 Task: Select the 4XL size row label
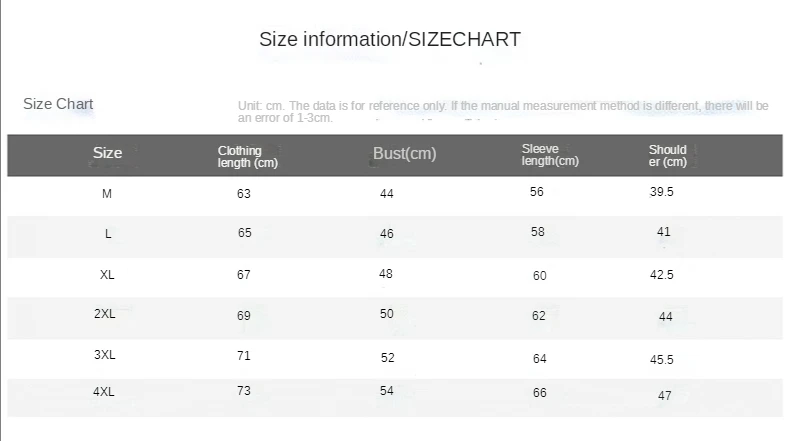pos(104,392)
